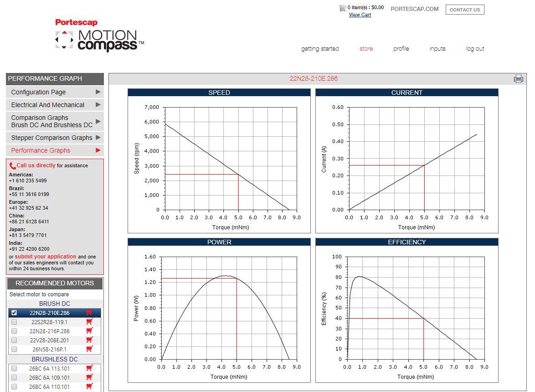Add 22N28-210E.286 to cart via cart icon
The image size is (535, 392).
tap(89, 313)
